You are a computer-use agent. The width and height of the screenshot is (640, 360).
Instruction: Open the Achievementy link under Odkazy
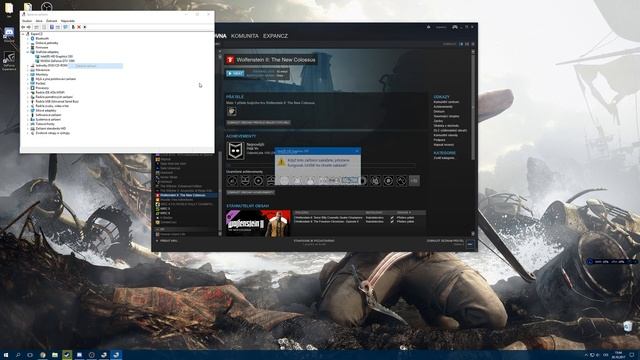tap(443, 107)
